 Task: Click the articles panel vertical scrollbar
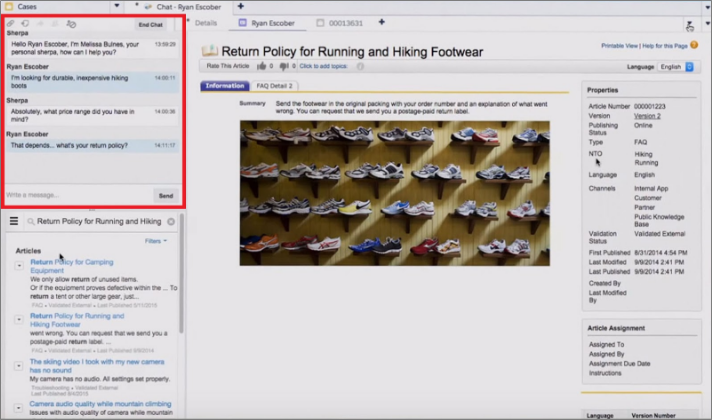181,275
